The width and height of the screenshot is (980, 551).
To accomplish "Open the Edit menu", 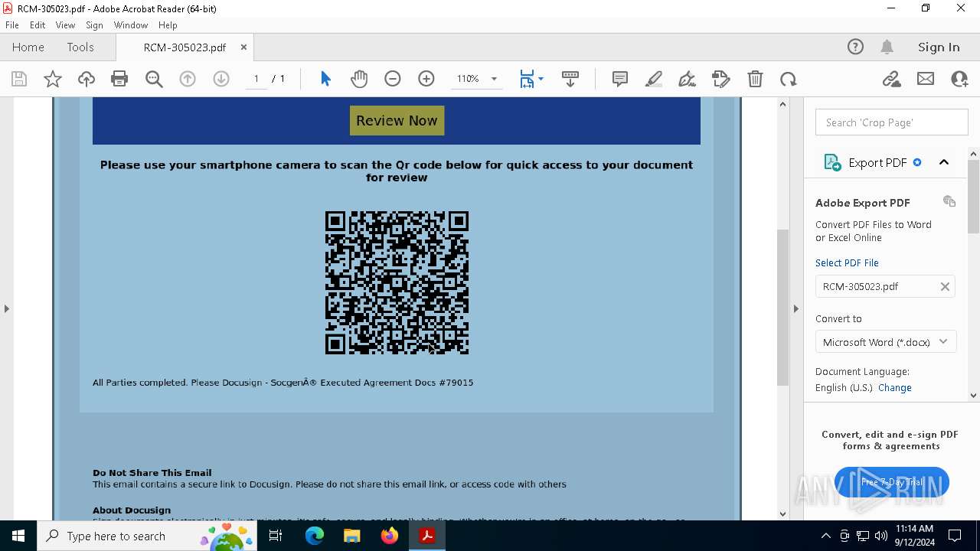I will [x=38, y=25].
